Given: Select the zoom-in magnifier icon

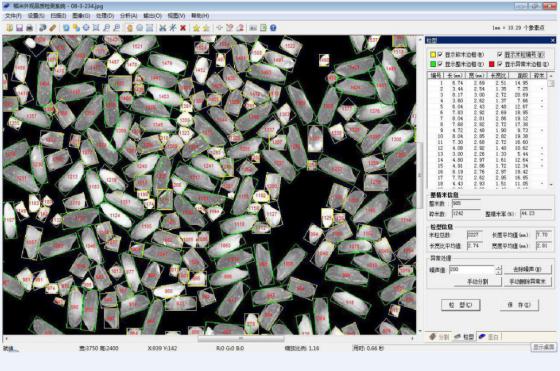Looking at the screenshot, I should 106,28.
